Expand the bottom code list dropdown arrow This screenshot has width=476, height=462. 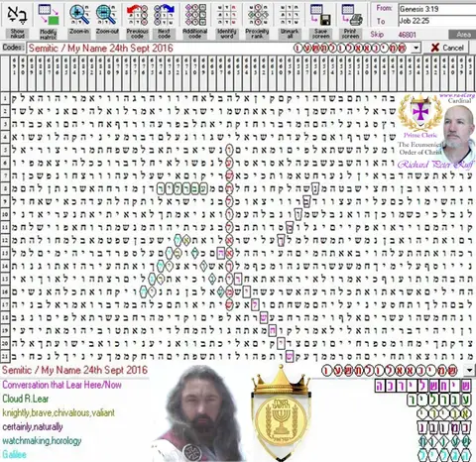(x=469, y=370)
